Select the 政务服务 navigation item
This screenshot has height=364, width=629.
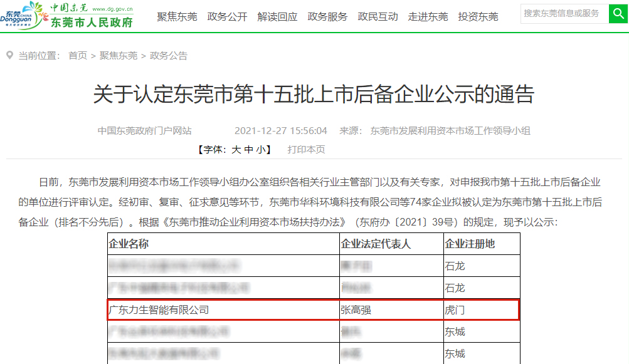click(327, 17)
